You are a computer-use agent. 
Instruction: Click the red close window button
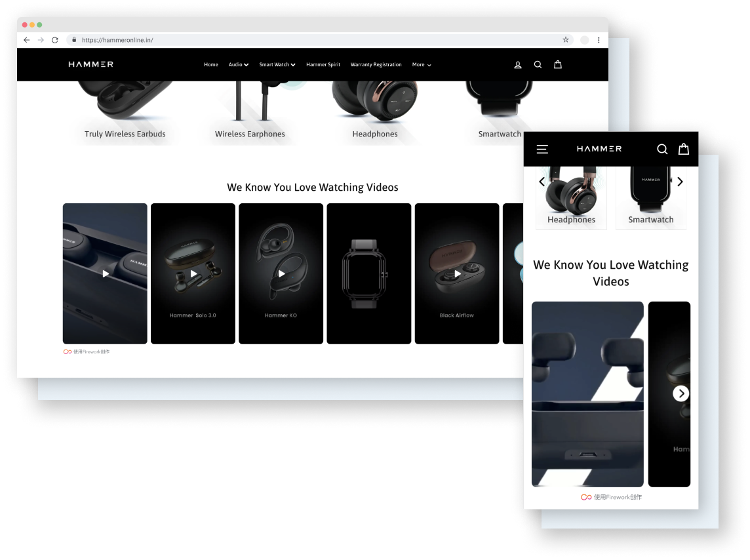click(25, 25)
